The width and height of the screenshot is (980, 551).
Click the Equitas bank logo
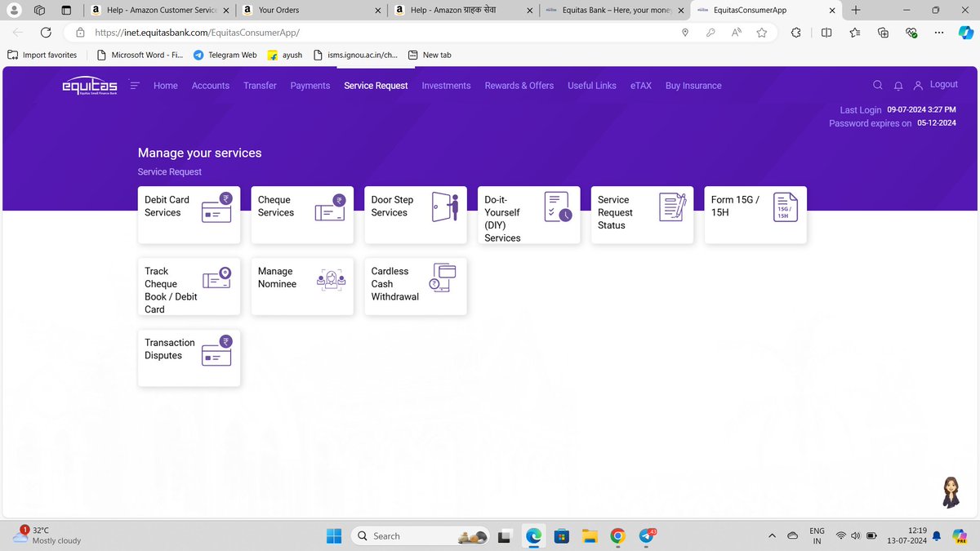(90, 86)
